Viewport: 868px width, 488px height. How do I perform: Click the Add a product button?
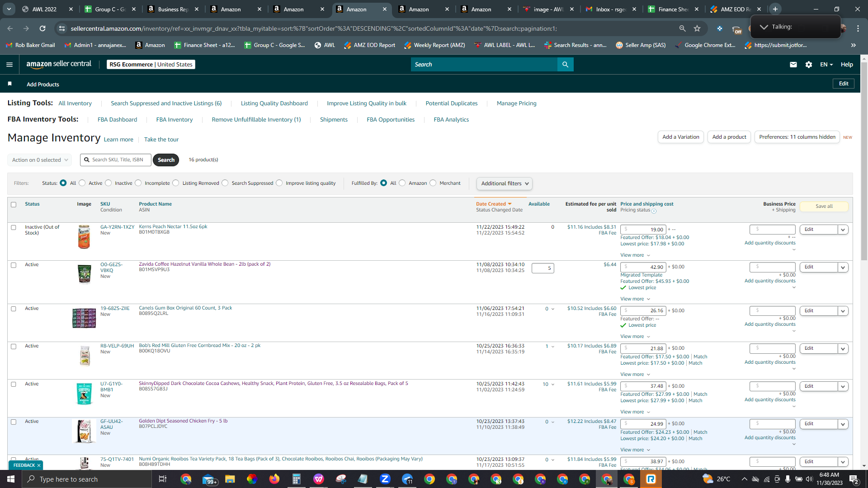729,137
